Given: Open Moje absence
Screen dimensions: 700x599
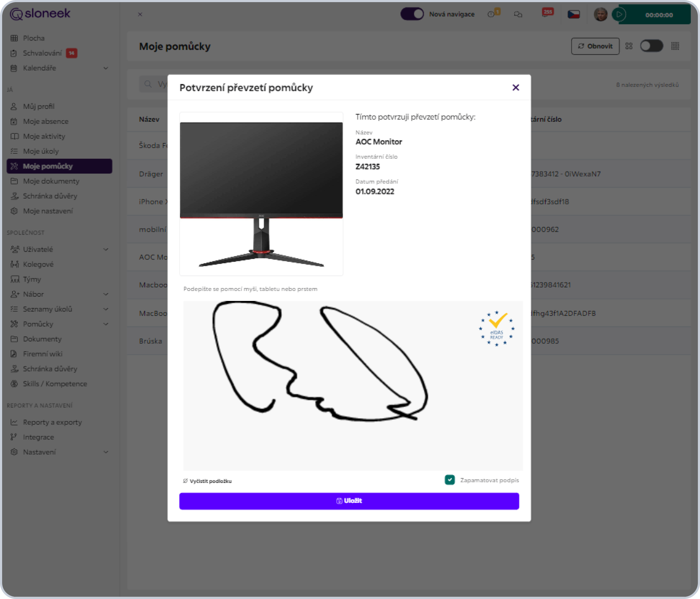Looking at the screenshot, I should 45,121.
